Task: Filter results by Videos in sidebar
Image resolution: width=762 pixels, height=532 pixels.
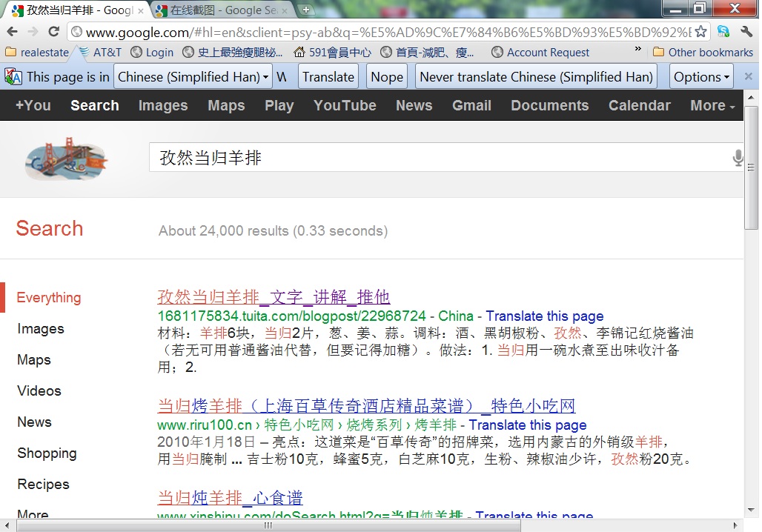Action: (x=39, y=391)
